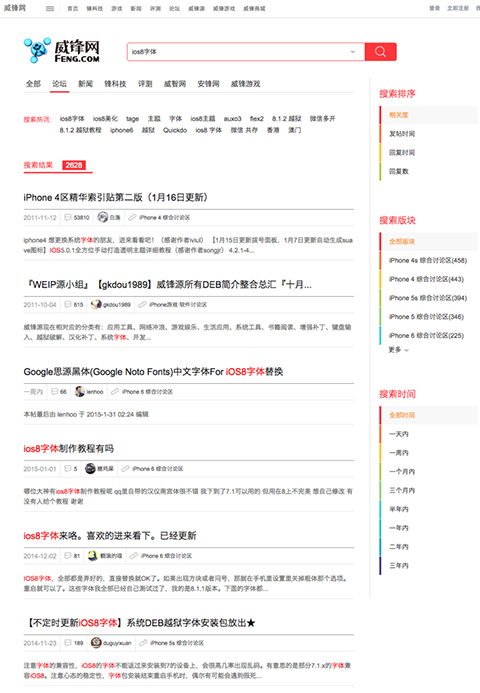The width and height of the screenshot is (480, 693).
Task: Click the comment icon beside 189 replies
Action: tap(68, 643)
